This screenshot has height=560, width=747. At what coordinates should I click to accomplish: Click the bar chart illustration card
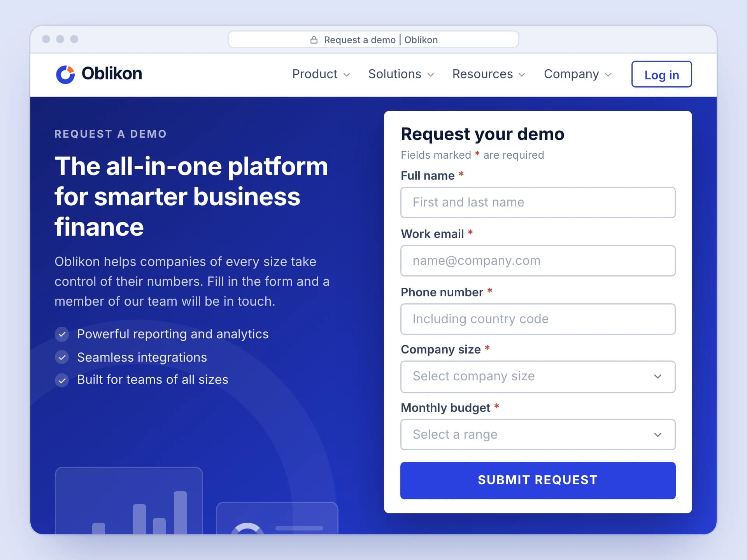129,501
